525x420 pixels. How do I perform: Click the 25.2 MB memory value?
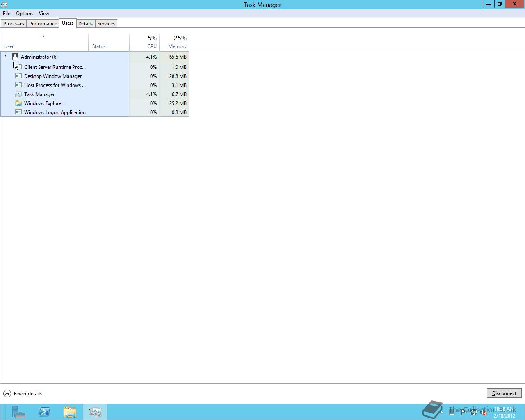click(x=178, y=103)
